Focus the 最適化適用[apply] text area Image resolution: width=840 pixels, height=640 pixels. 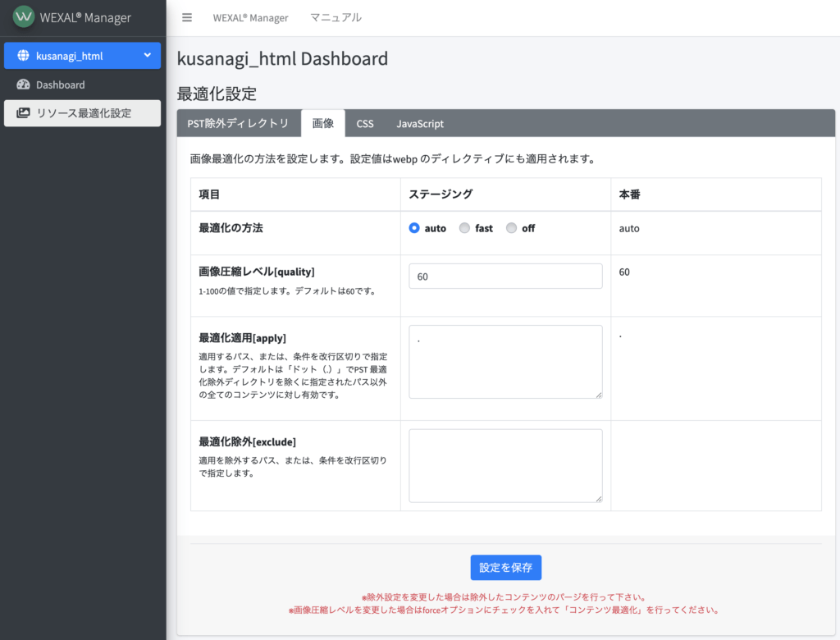(505, 362)
